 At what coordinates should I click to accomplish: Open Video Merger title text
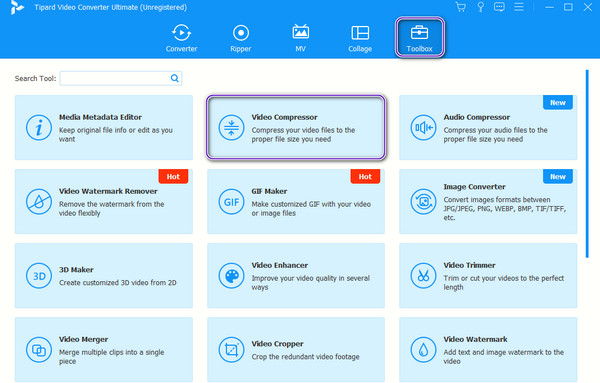pyautogui.click(x=83, y=339)
